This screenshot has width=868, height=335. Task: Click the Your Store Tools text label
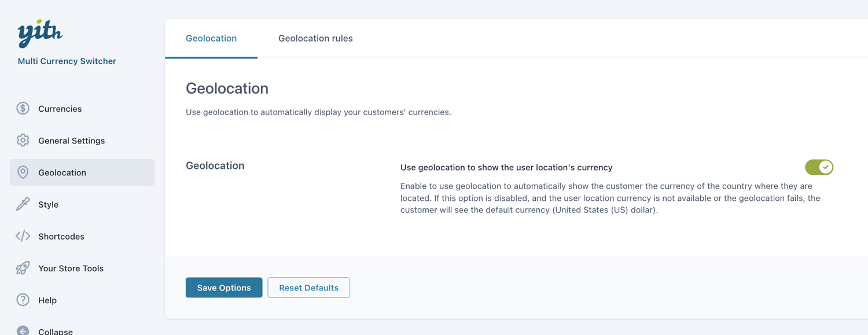click(x=71, y=268)
